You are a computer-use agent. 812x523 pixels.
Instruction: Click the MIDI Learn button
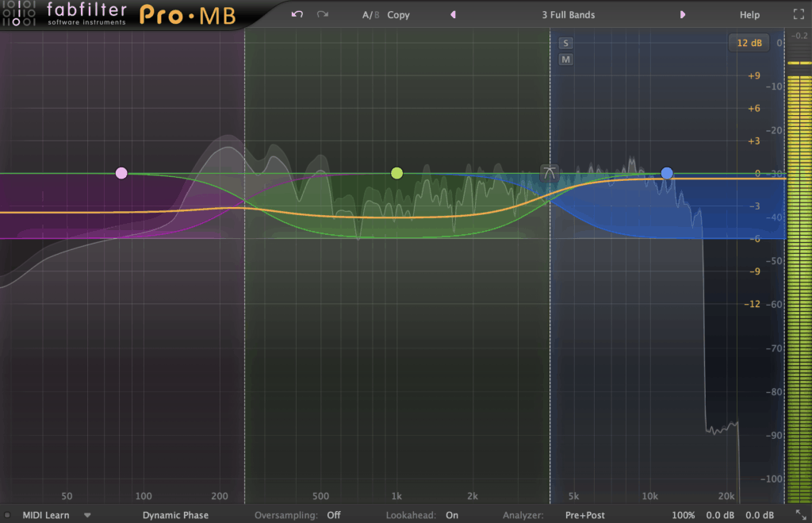[45, 515]
